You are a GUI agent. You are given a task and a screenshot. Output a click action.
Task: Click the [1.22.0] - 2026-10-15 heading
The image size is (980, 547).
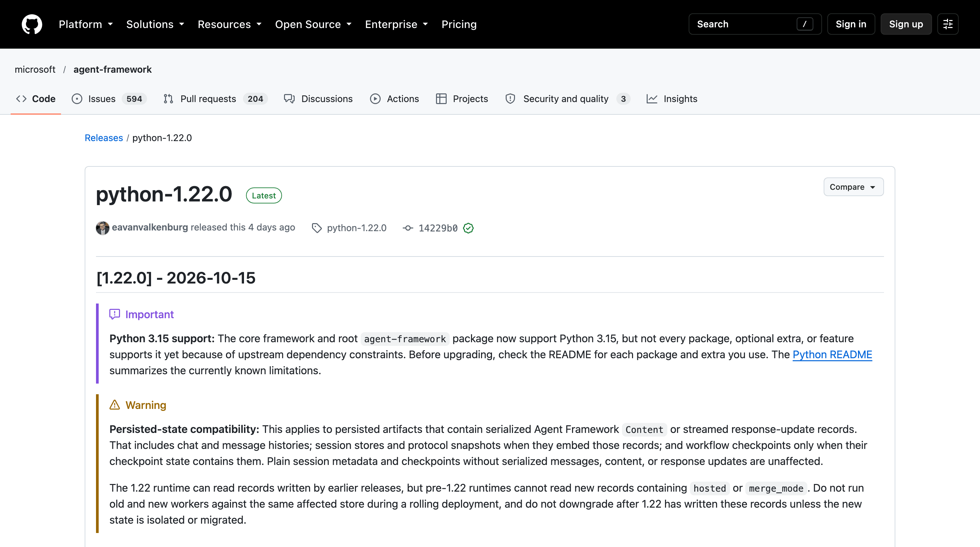(x=176, y=278)
